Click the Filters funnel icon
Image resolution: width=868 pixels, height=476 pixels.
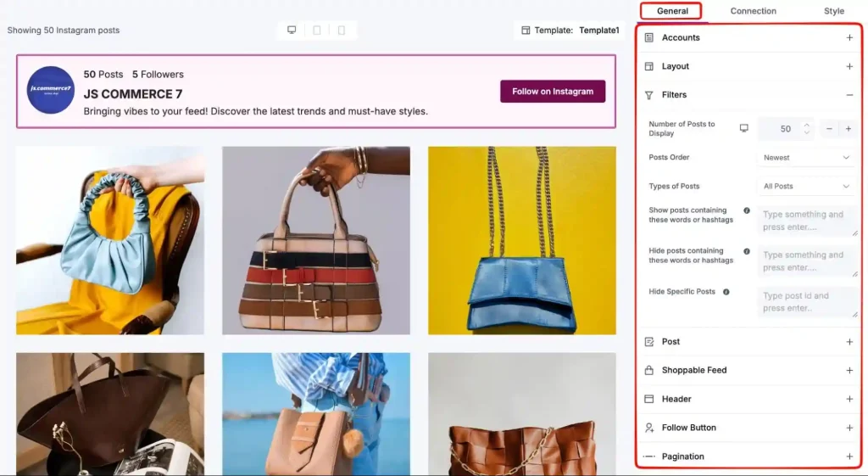click(x=648, y=95)
